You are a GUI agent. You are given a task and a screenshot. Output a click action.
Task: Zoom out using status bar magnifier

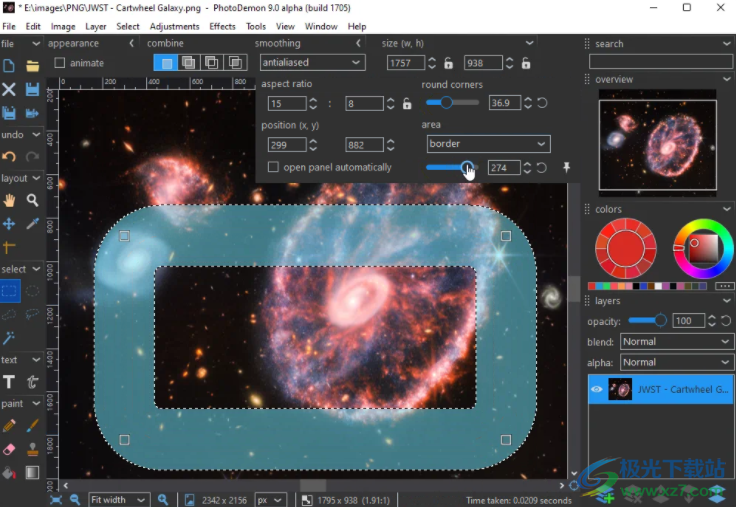(x=75, y=500)
